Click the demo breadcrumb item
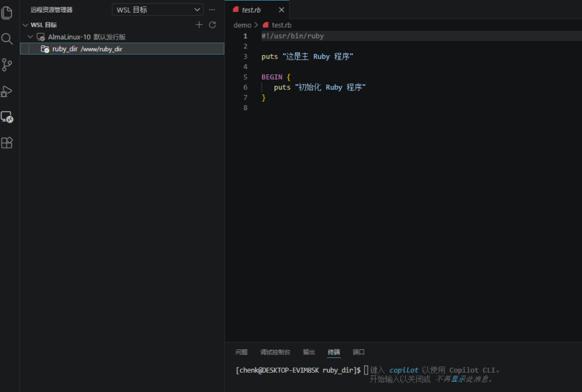Viewport: 582px width, 392px height. click(x=242, y=25)
